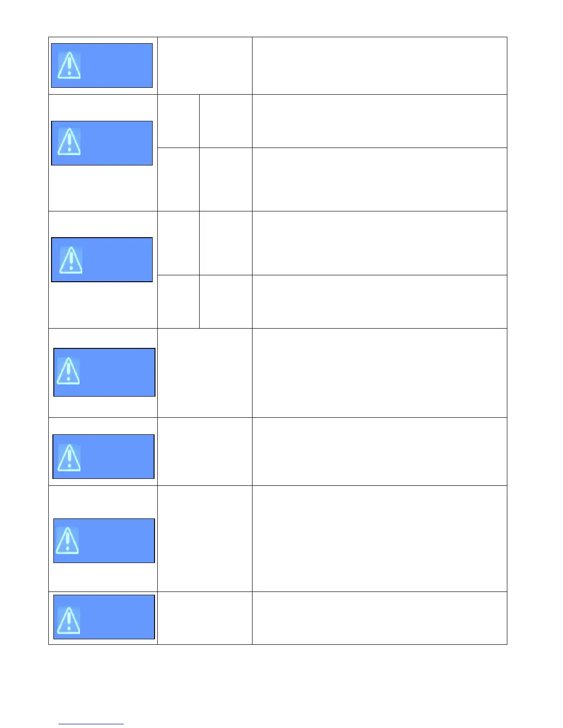Click the warning triangle in the first table row
Screen dimensions: 563x728
(69, 65)
